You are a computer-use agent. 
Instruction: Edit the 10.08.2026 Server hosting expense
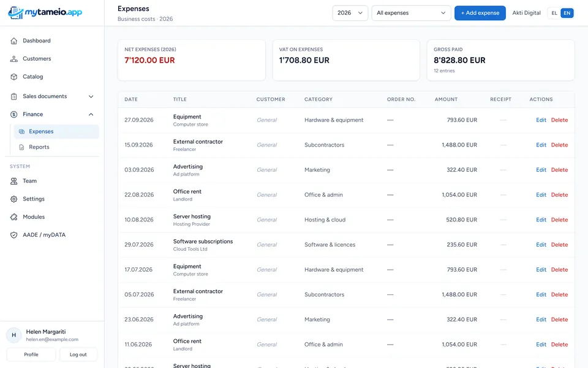pyautogui.click(x=541, y=220)
